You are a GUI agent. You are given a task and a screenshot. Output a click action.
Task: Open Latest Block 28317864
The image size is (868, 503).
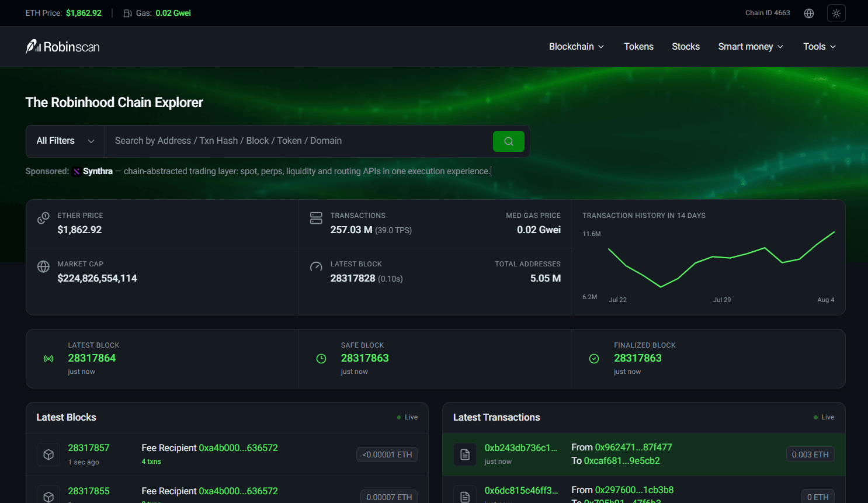click(x=92, y=358)
